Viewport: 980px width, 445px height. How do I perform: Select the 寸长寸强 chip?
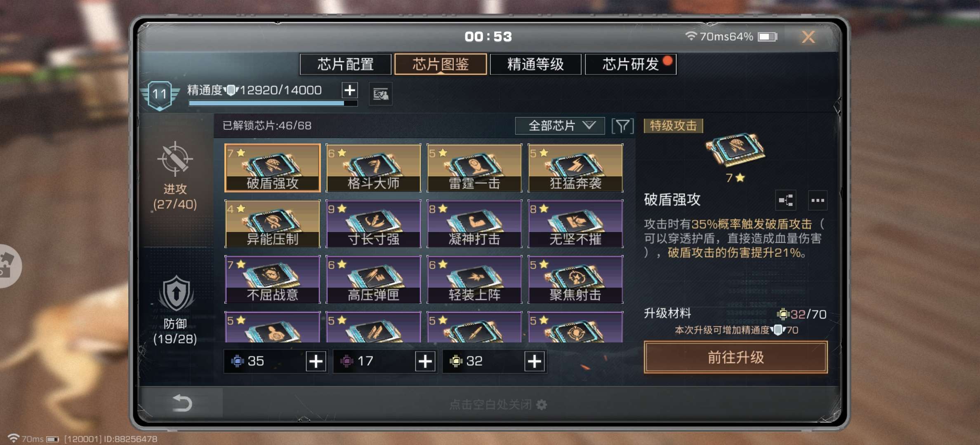click(373, 223)
